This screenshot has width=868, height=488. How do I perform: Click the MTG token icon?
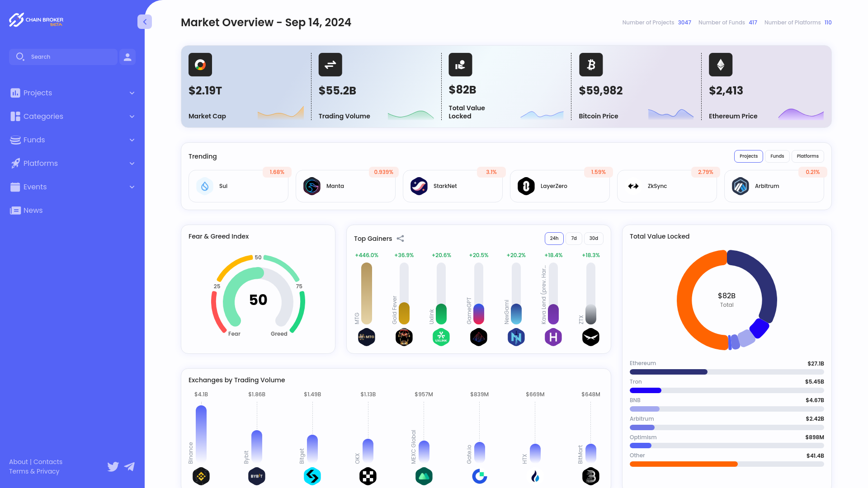[x=367, y=337]
